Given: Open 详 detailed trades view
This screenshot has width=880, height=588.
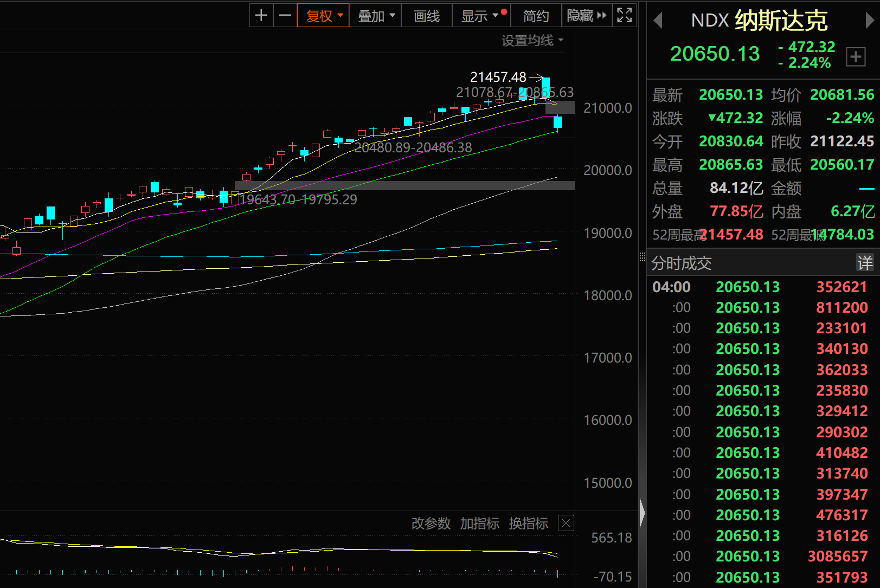Looking at the screenshot, I should pos(865,263).
